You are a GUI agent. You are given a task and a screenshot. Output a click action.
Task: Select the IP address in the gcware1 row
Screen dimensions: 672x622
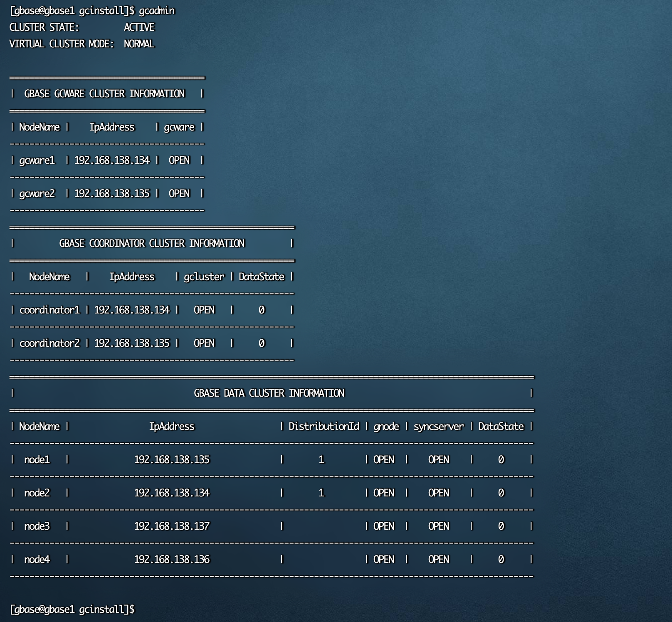click(x=112, y=160)
